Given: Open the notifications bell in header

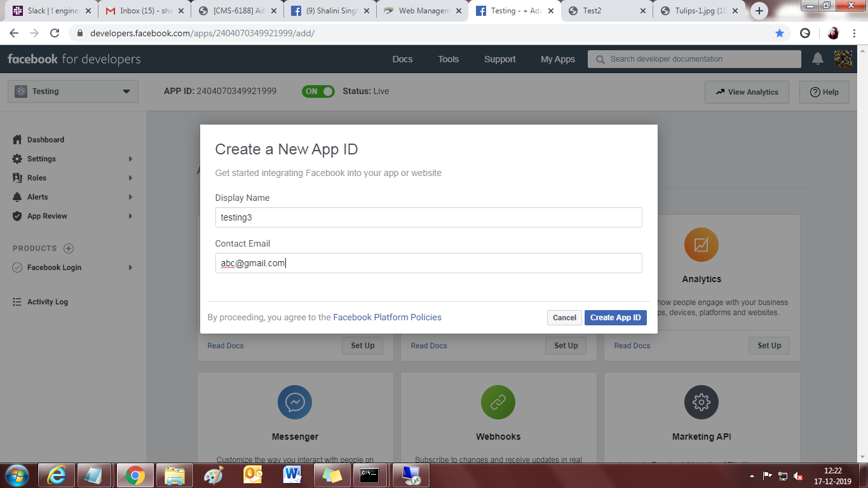Looking at the screenshot, I should click(818, 59).
